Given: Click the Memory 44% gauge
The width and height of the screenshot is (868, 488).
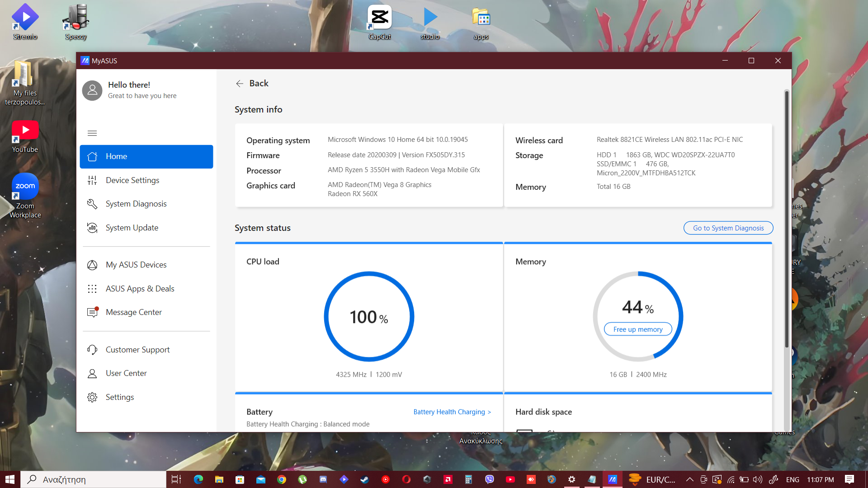Looking at the screenshot, I should pyautogui.click(x=638, y=316).
